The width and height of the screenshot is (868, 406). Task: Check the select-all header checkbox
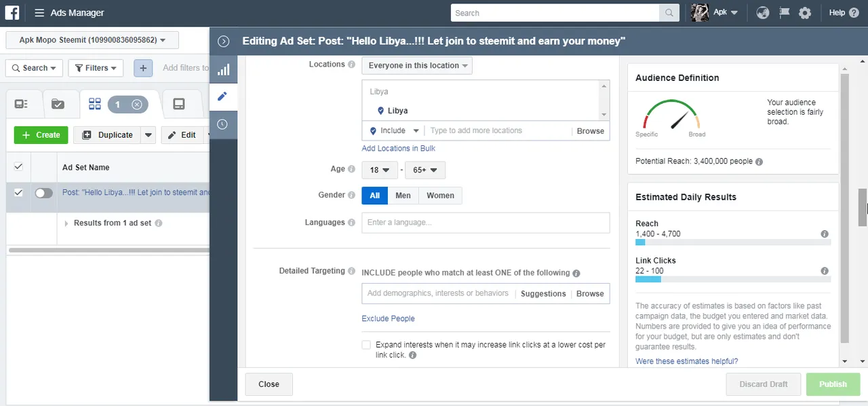click(x=18, y=167)
